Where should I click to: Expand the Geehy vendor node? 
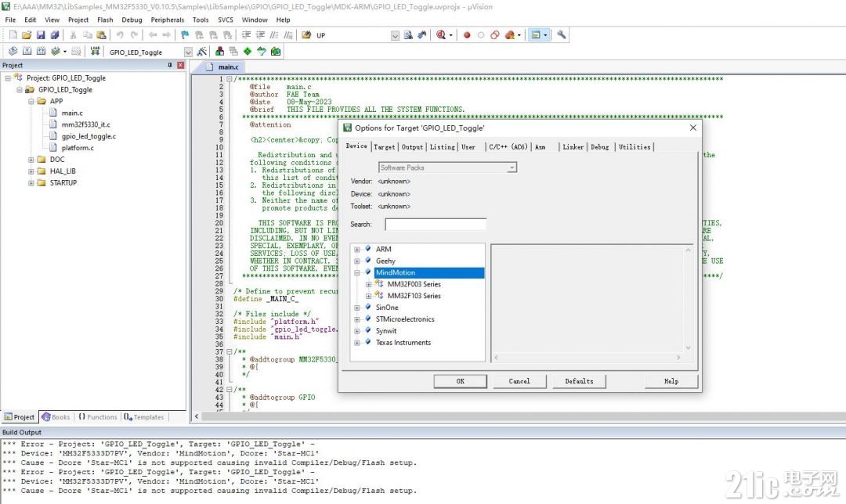356,261
